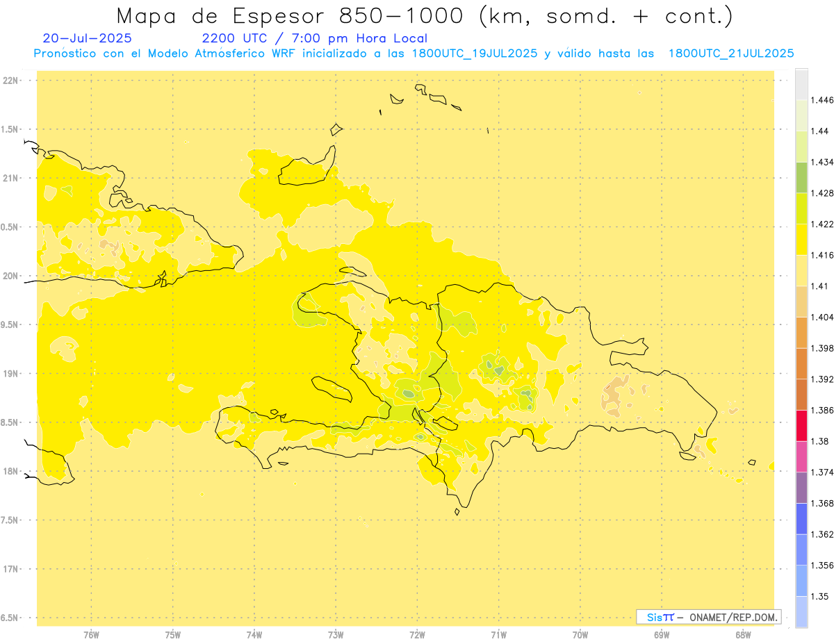Select the tan swatch between 1.404 and 1.41

801,302
